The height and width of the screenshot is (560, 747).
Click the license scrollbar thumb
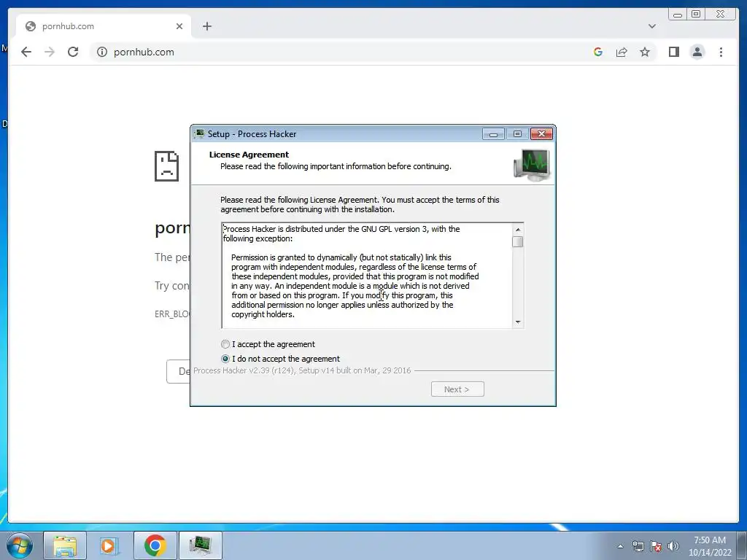(x=518, y=242)
